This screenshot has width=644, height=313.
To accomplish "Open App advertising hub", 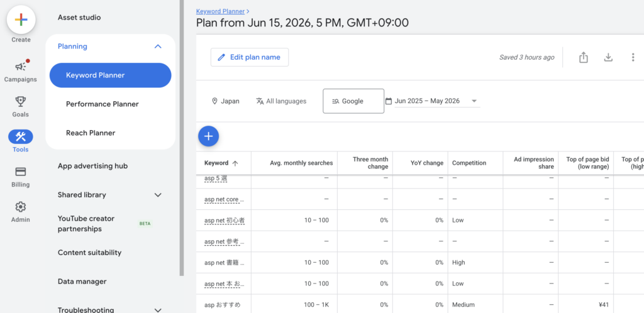I will (93, 166).
